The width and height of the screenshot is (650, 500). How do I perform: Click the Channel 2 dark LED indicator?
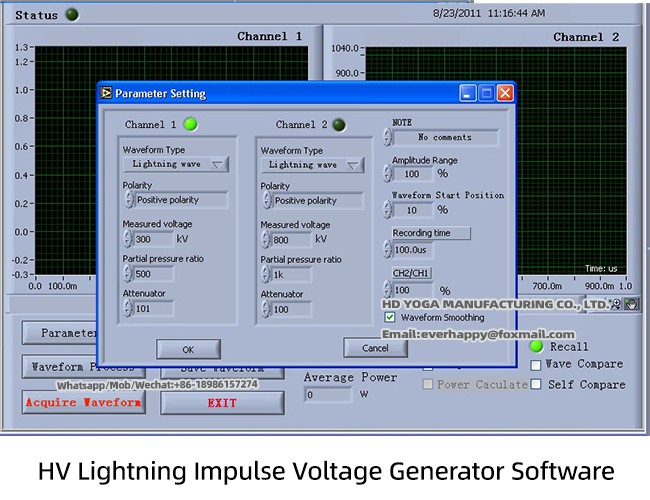[339, 125]
